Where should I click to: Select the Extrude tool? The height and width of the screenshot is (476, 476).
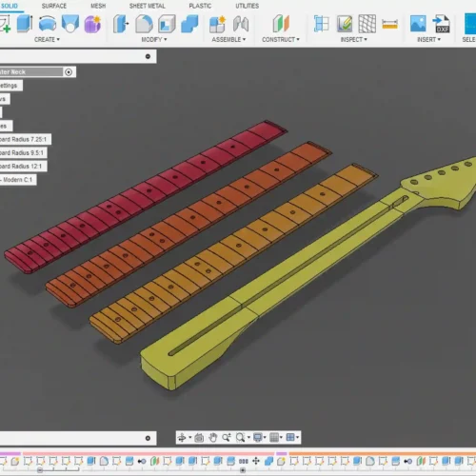25,24
